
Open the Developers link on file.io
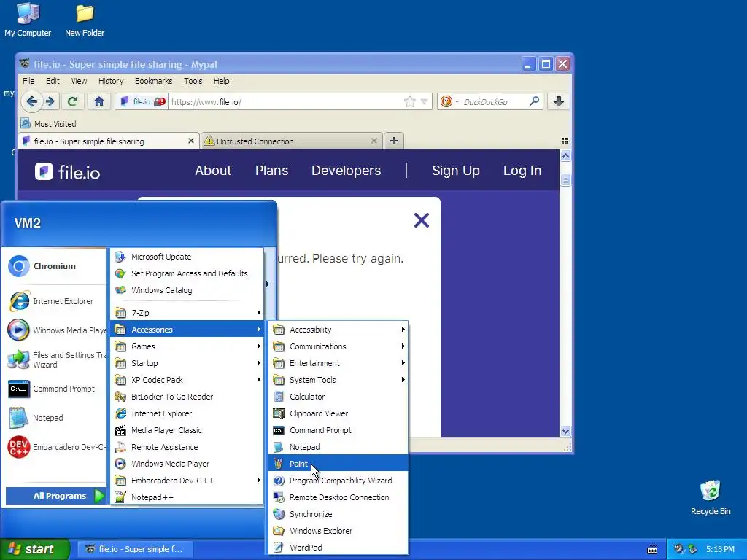pos(346,171)
